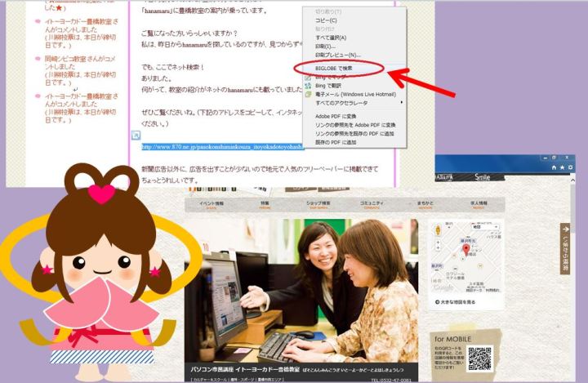Click the QR code image for mobile

pos(480,359)
